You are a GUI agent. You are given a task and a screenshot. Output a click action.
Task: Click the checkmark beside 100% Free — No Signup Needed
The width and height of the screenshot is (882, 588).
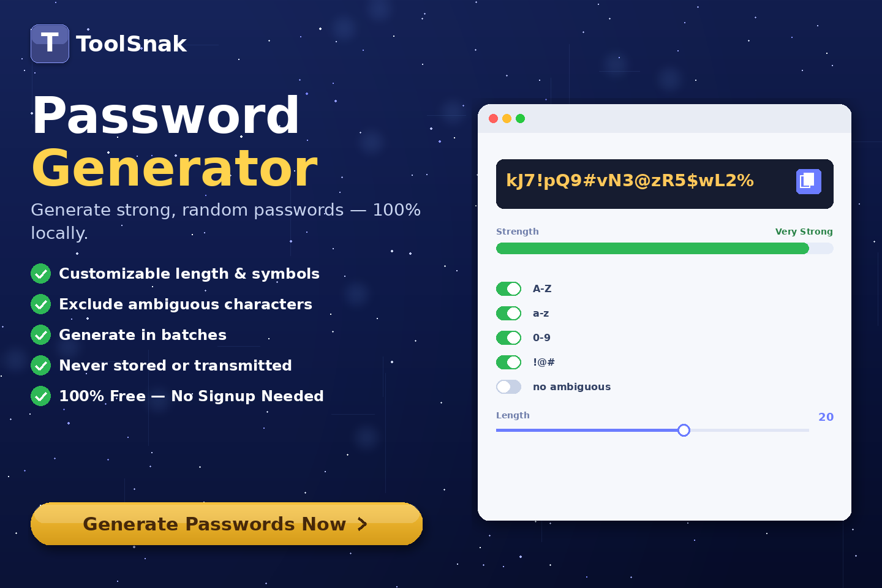point(40,396)
